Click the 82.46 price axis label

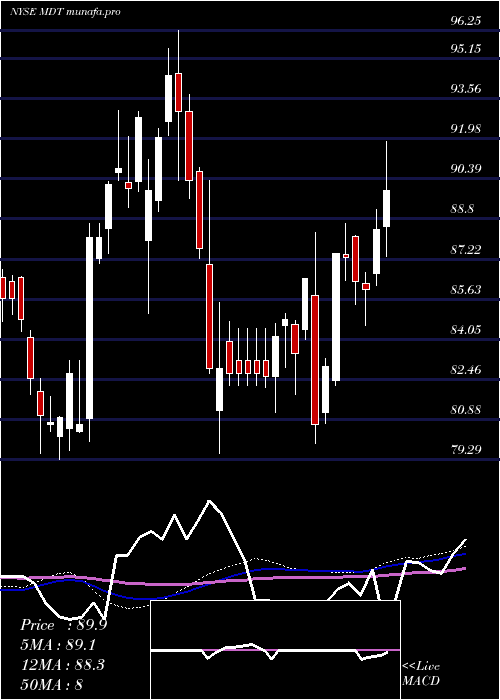466,370
